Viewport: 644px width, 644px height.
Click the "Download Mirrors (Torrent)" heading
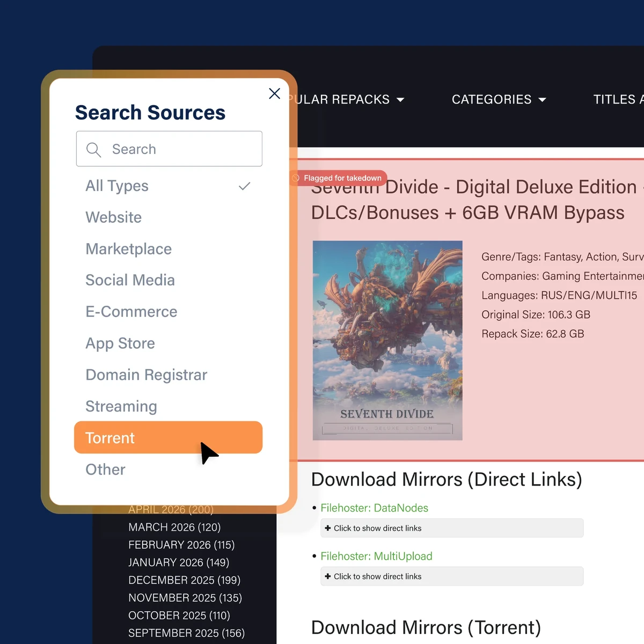[x=426, y=627]
